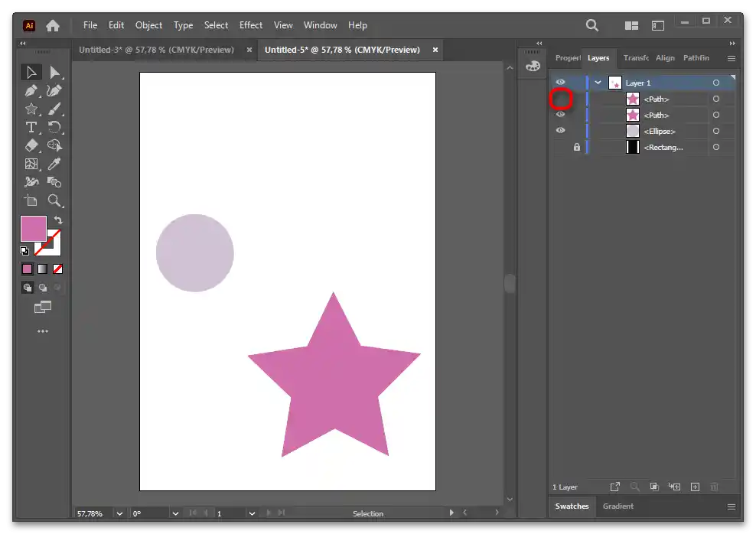The height and width of the screenshot is (534, 756).
Task: Click the pink star on the artboard
Action: [x=334, y=383]
